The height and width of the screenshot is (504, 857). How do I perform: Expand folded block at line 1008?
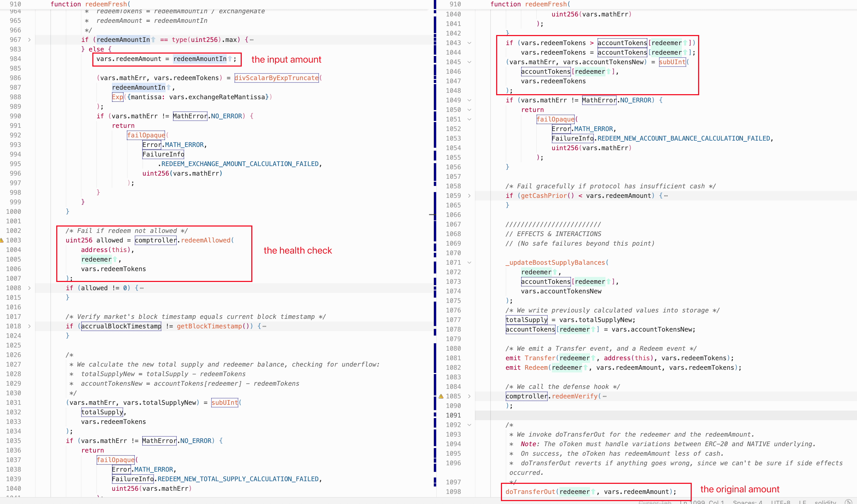[x=30, y=288]
